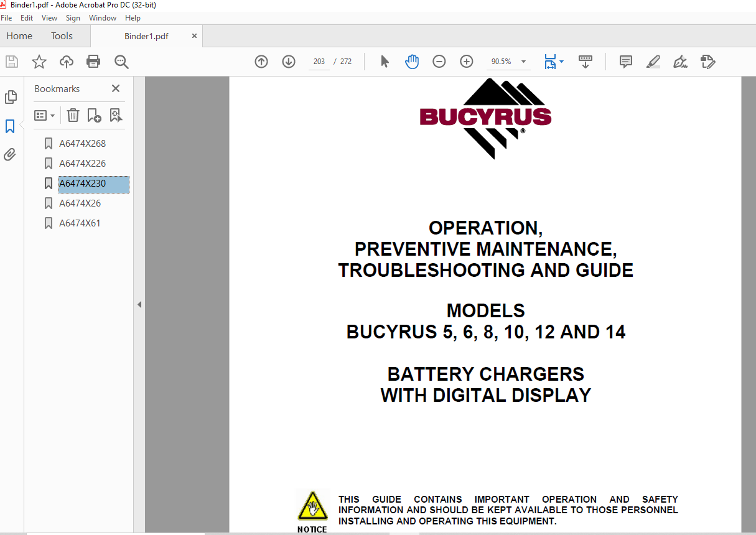Viewport: 756px width, 535px height.
Task: Click the cloud upload share icon
Action: click(x=67, y=62)
